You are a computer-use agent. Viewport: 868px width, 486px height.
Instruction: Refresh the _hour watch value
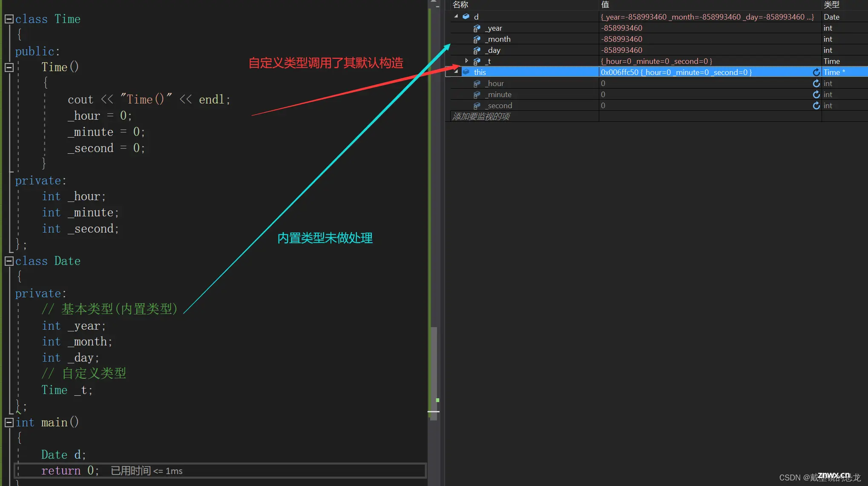(x=816, y=83)
